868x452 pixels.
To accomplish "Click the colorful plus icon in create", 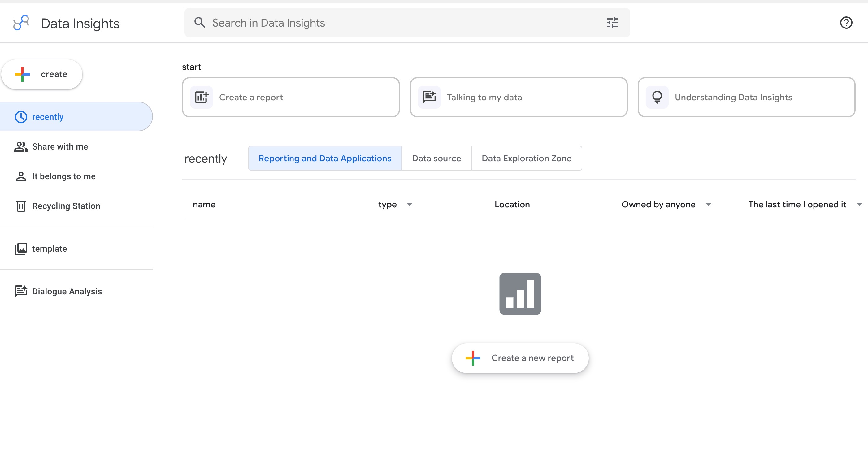I will pyautogui.click(x=22, y=74).
